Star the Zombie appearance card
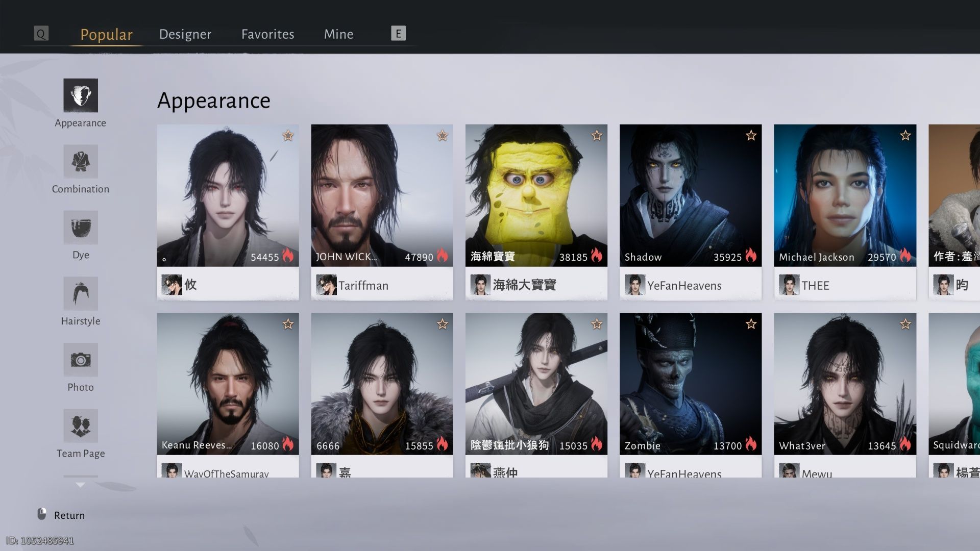 pyautogui.click(x=750, y=323)
